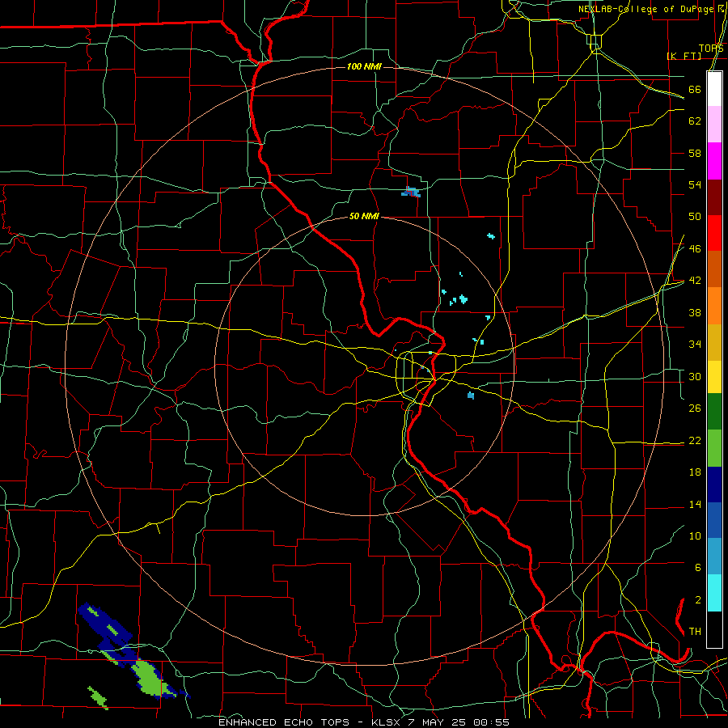Click the "100 NMI" range ring label
Viewport: 728px width, 728px height.
364,67
